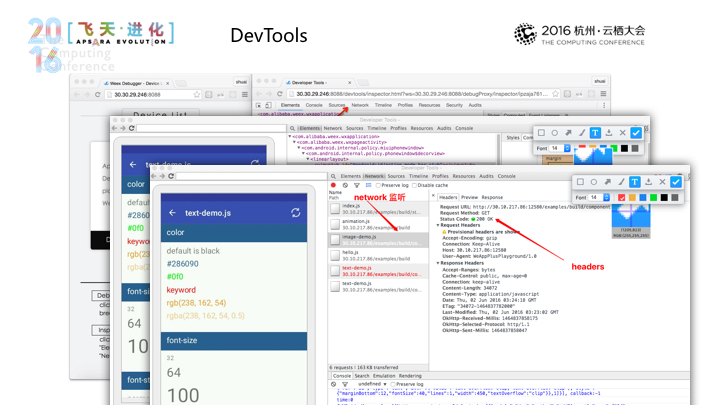Screen dimensions: 720x405
Task: Check Preserve log in the bottom console
Action: point(393,384)
